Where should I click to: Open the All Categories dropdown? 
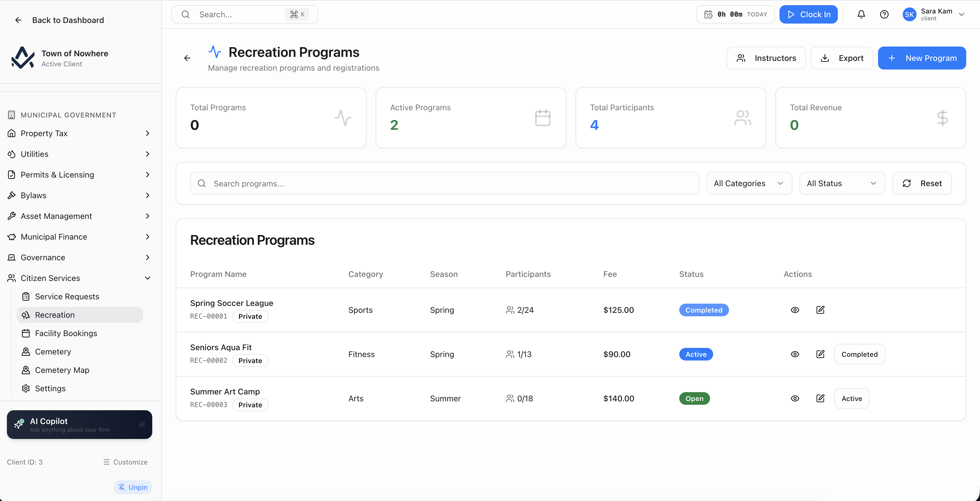(x=749, y=183)
